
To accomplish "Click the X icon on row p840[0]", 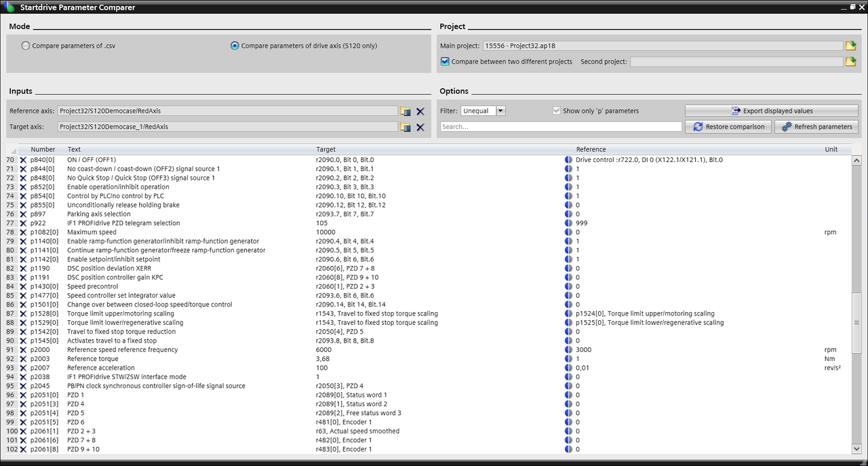I will point(23,160).
